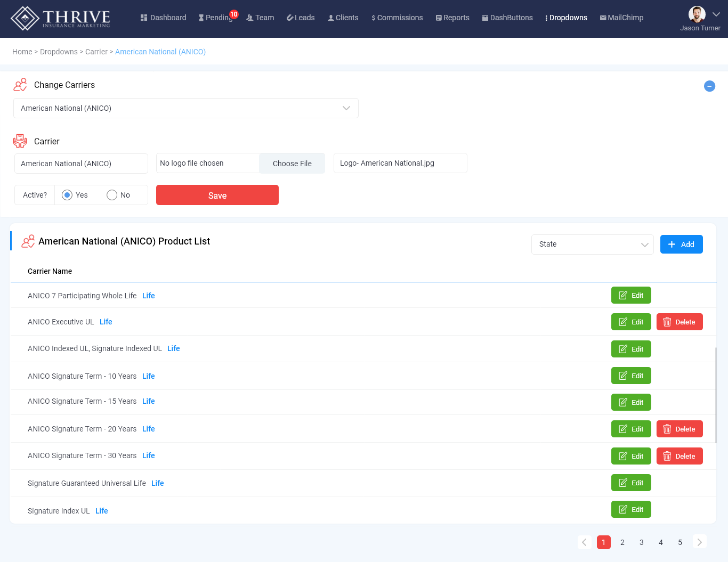
Task: Edit ANICO Signature Term - 15 Years
Action: (x=631, y=402)
